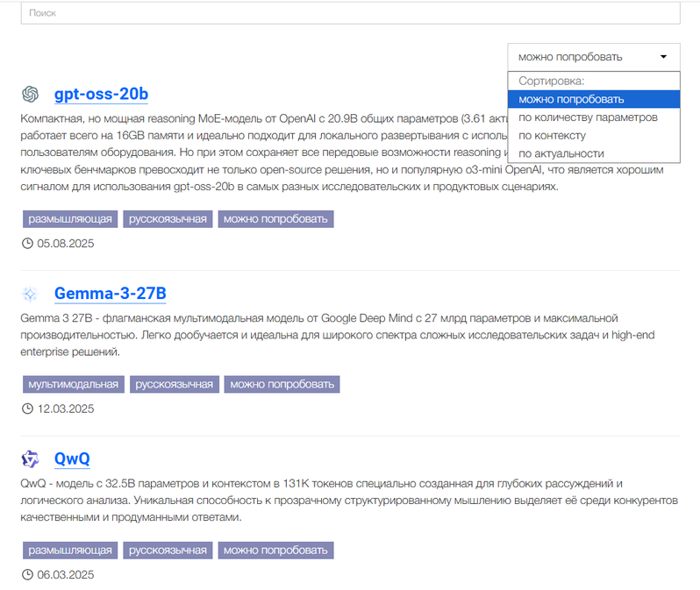Open the Gemma-3-27B model link
This screenshot has height=590, width=700.
tap(110, 294)
